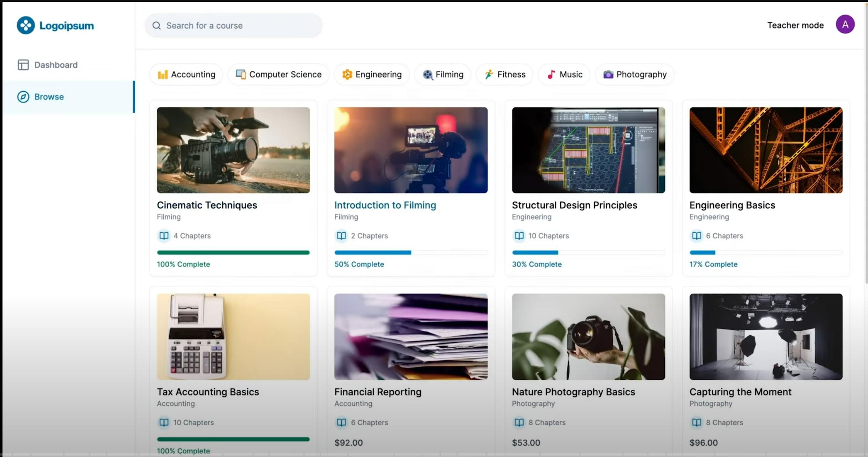
Task: Open Engineering Basics course thumbnail
Action: tap(766, 150)
